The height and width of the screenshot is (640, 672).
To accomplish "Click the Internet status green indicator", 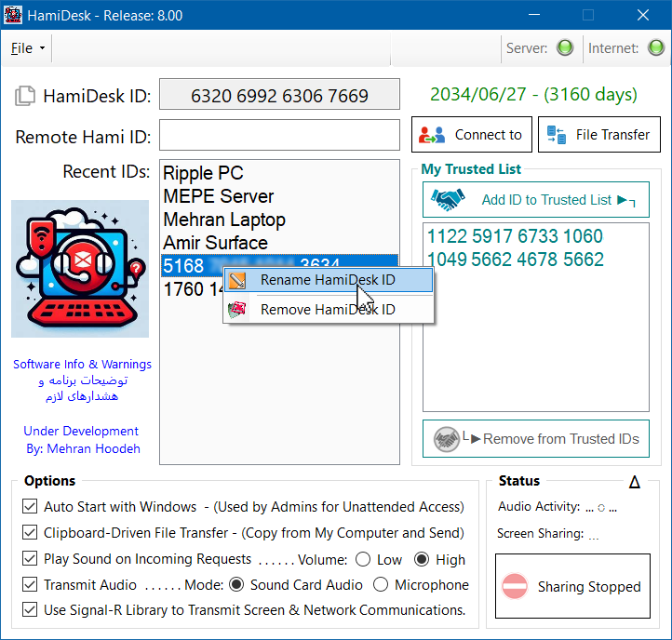I will (655, 48).
